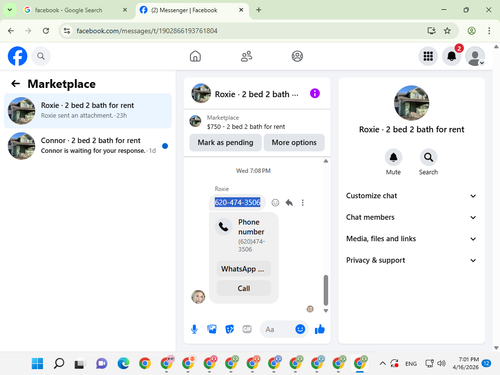Open a new browser tab
The image size is (500, 375).
[x=259, y=10]
